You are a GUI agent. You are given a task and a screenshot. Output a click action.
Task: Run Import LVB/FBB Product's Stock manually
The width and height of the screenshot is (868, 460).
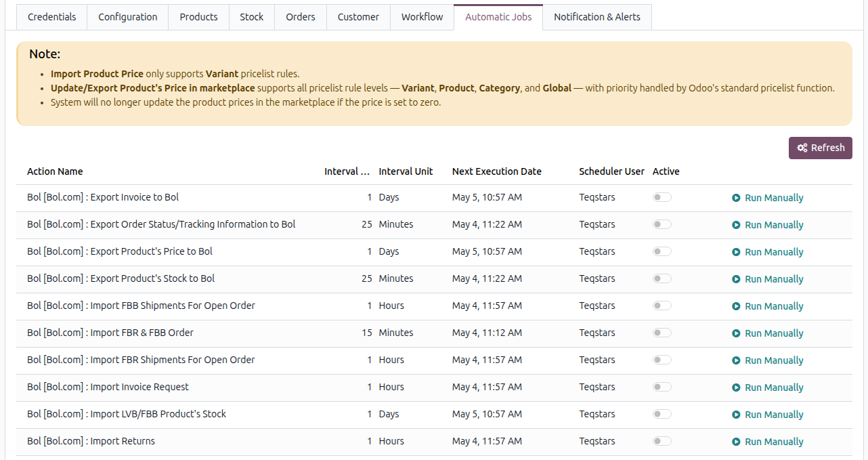tap(774, 415)
